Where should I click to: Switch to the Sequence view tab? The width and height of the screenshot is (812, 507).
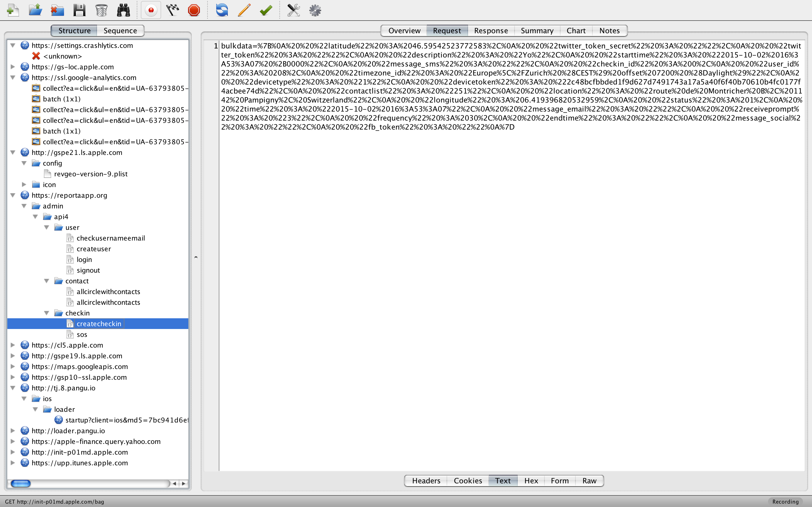click(120, 30)
